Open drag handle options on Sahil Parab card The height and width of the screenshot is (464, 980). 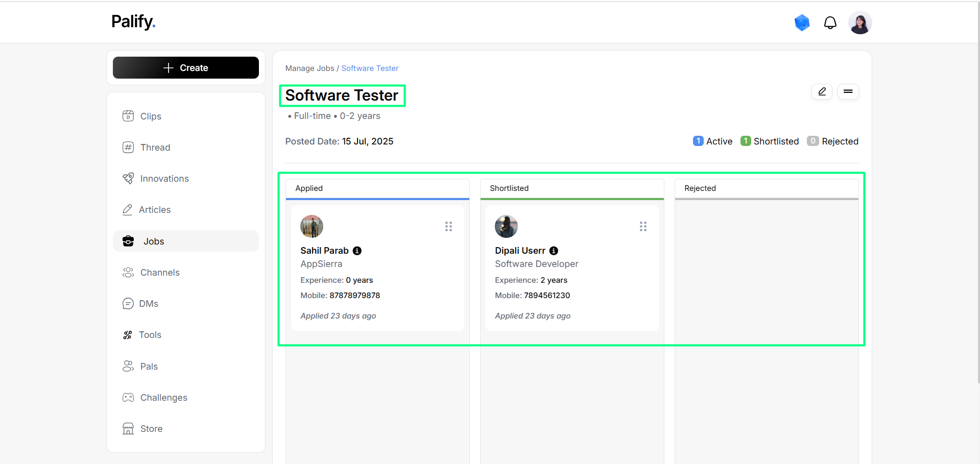pyautogui.click(x=448, y=226)
